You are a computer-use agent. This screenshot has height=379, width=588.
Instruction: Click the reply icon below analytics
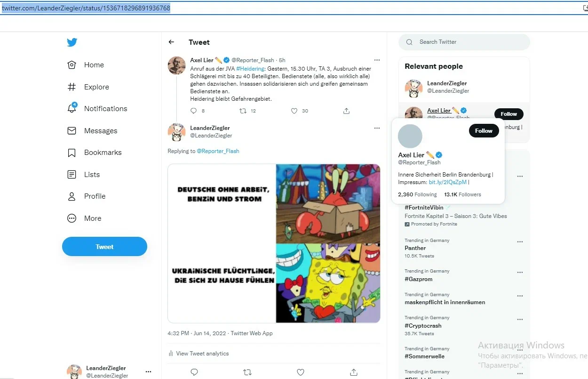coord(194,372)
